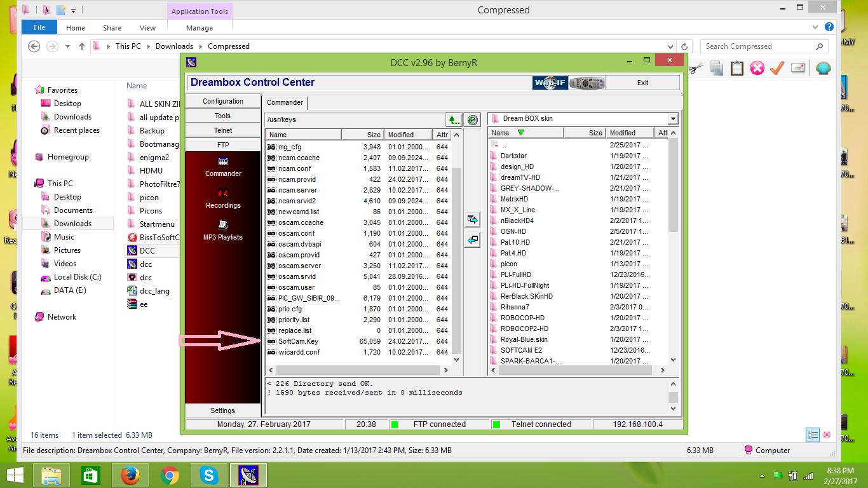This screenshot has height=488, width=868.
Task: Click the /usr/keys path field
Action: (355, 119)
